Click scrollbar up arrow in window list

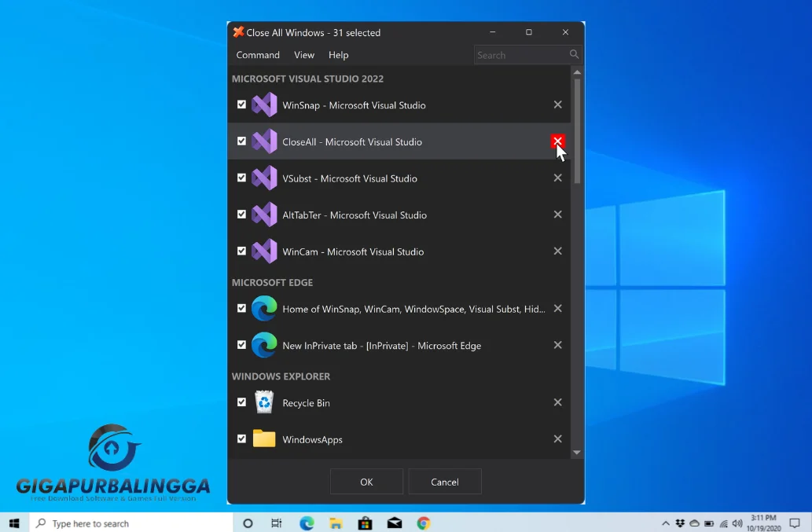tap(577, 72)
